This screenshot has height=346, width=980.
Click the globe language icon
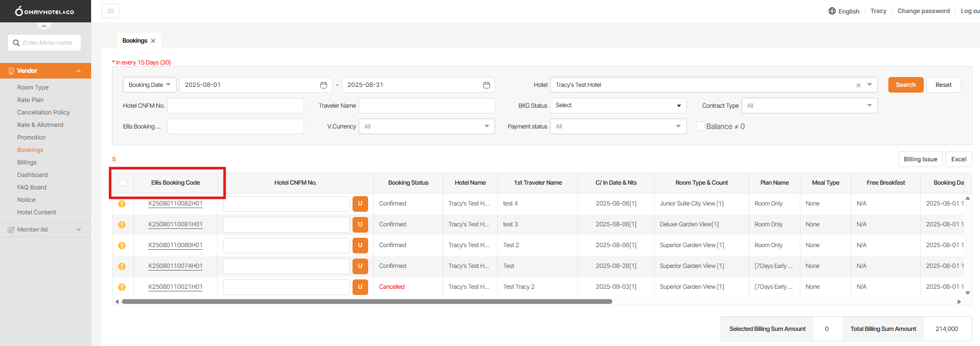(x=832, y=11)
